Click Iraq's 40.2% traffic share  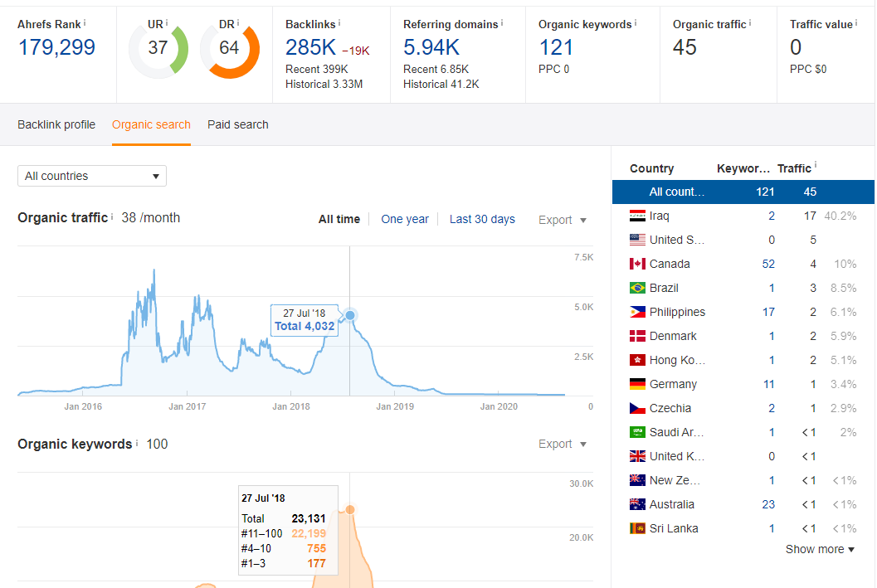(x=840, y=216)
